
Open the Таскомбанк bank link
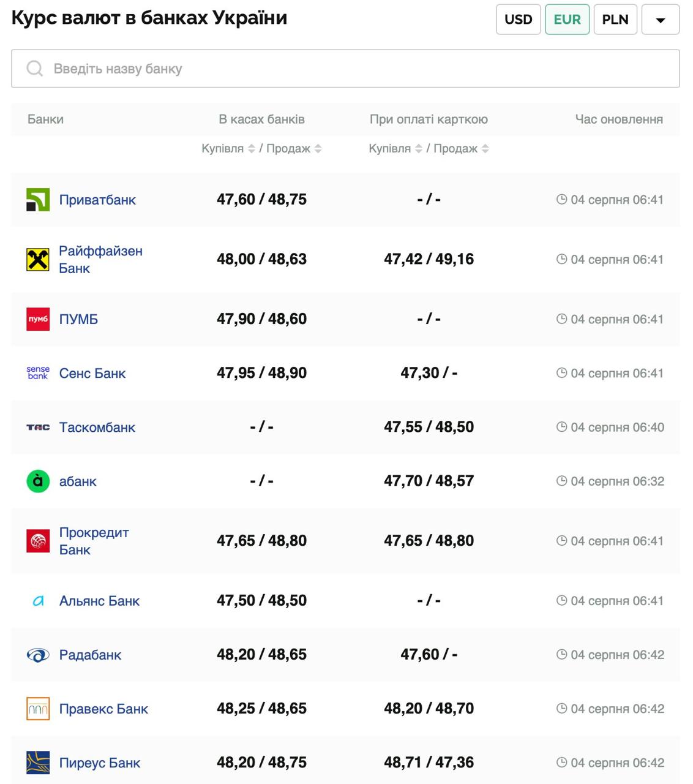tap(97, 428)
